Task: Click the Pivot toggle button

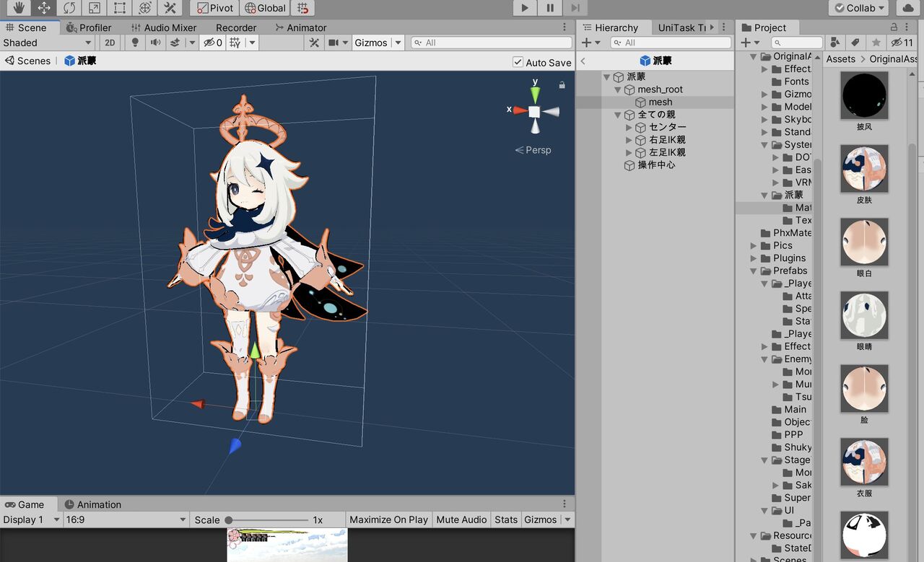Action: pos(214,8)
